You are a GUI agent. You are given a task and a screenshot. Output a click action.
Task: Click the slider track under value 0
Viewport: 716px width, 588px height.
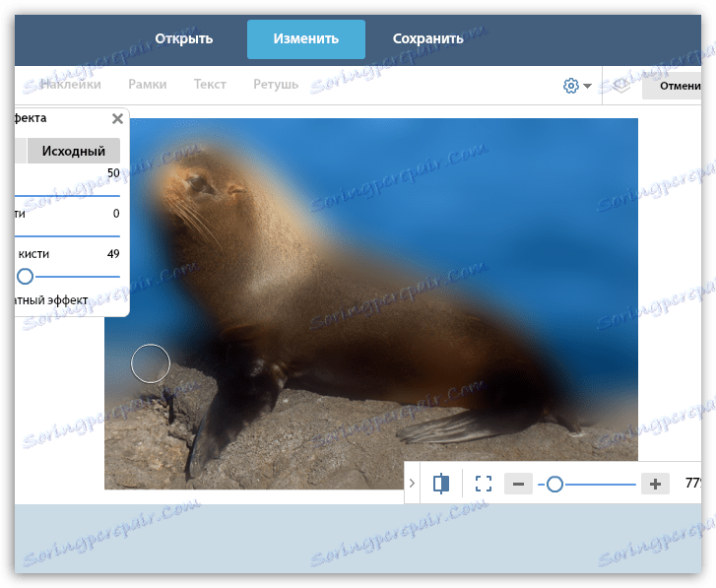67,236
